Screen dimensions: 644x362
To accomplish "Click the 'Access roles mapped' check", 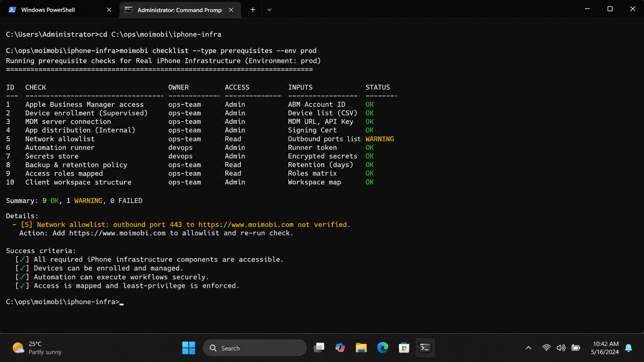I will click(x=64, y=173).
